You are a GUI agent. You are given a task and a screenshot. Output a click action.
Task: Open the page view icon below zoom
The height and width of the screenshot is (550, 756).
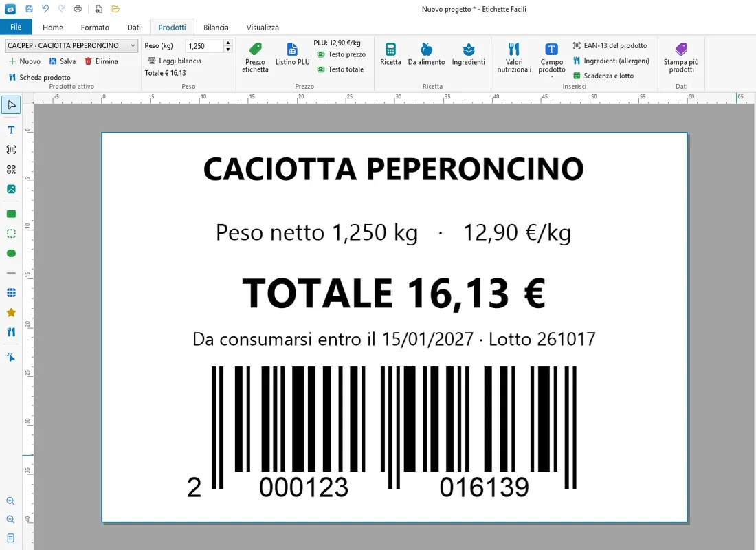click(x=10, y=538)
